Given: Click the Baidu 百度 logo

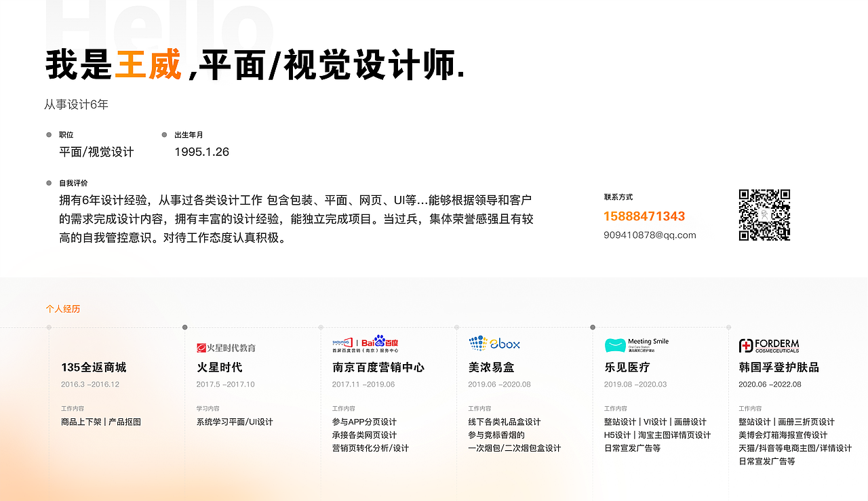Looking at the screenshot, I should pyautogui.click(x=366, y=344).
